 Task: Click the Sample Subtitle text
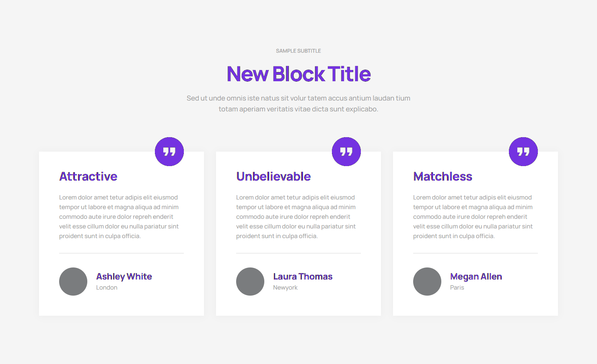(298, 51)
